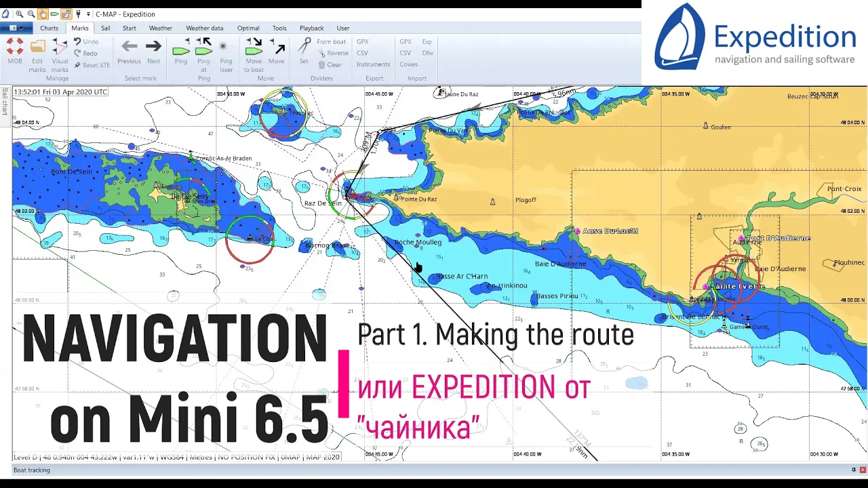Image resolution: width=868 pixels, height=488 pixels.
Task: Click the Pont-Croix place label
Action: 844,189
